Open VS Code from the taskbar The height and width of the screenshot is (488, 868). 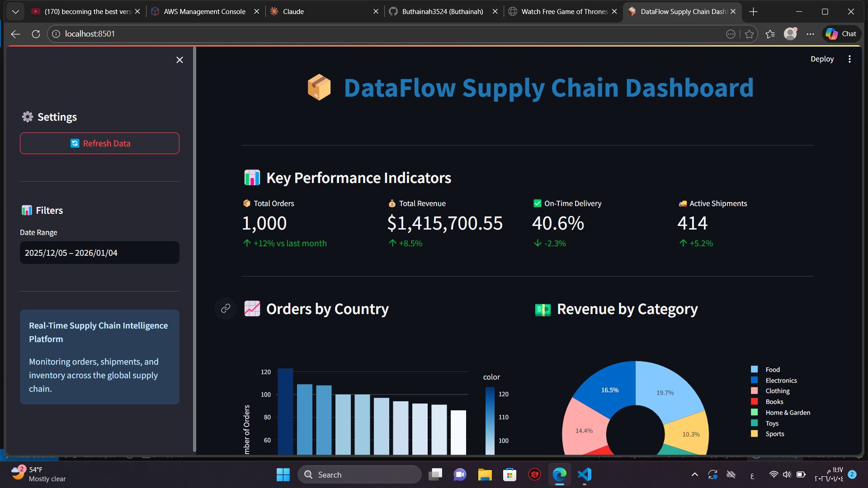pos(585,474)
